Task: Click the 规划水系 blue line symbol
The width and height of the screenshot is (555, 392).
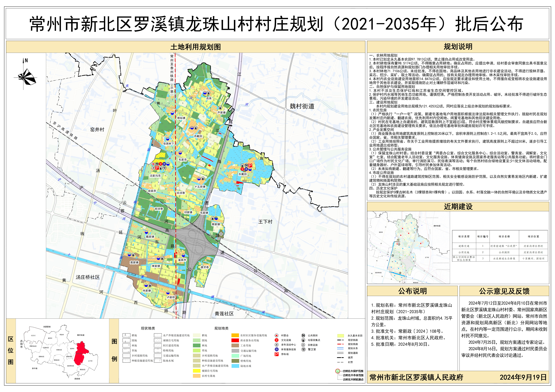Action: [x=340, y=348]
